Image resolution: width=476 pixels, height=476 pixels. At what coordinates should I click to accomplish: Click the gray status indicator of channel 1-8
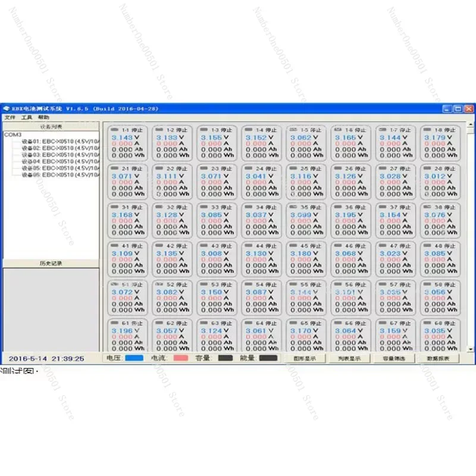coord(427,130)
